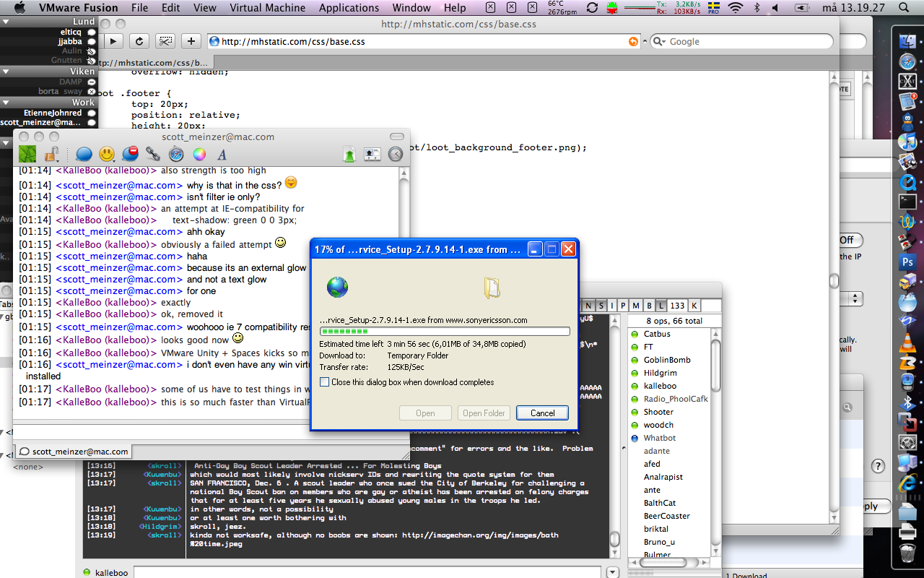Click the orange RSS snapback icon in address bar
The height and width of the screenshot is (578, 924).
(x=633, y=41)
